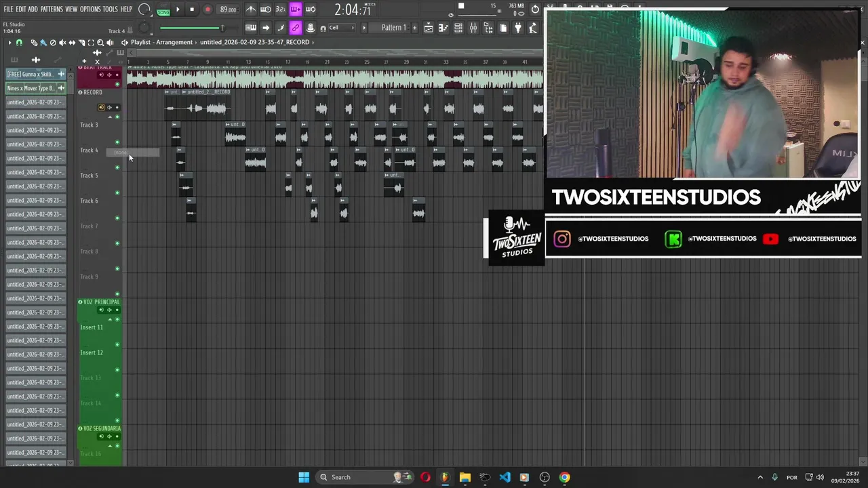Open the Mixer icon

click(x=473, y=28)
